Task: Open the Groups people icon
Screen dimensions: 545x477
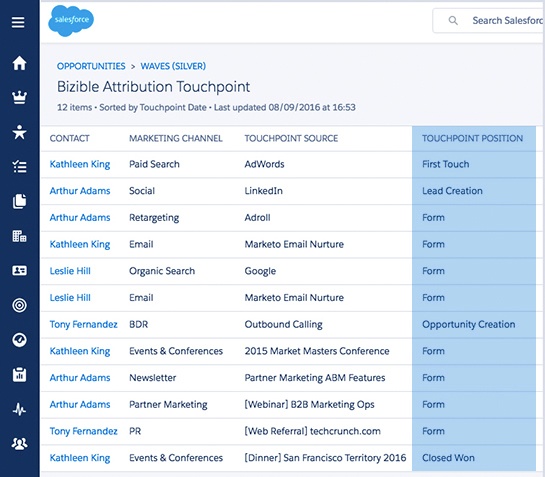Action: click(x=19, y=444)
